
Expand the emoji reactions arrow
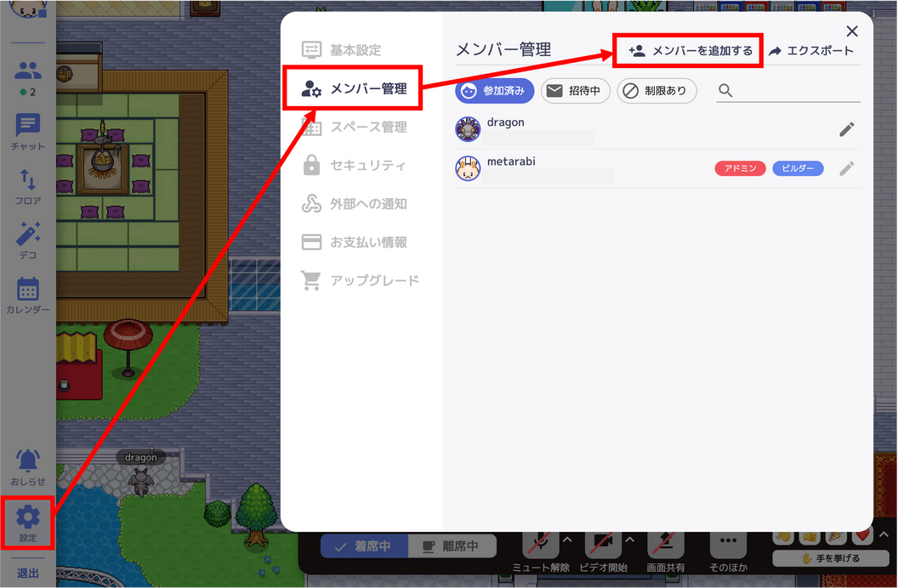(884, 534)
